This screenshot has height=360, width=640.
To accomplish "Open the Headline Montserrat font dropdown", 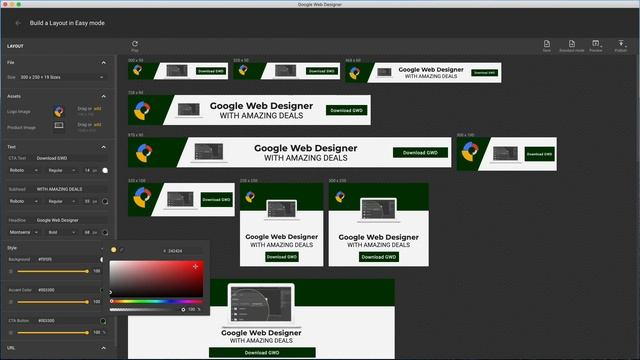I will pos(23,232).
